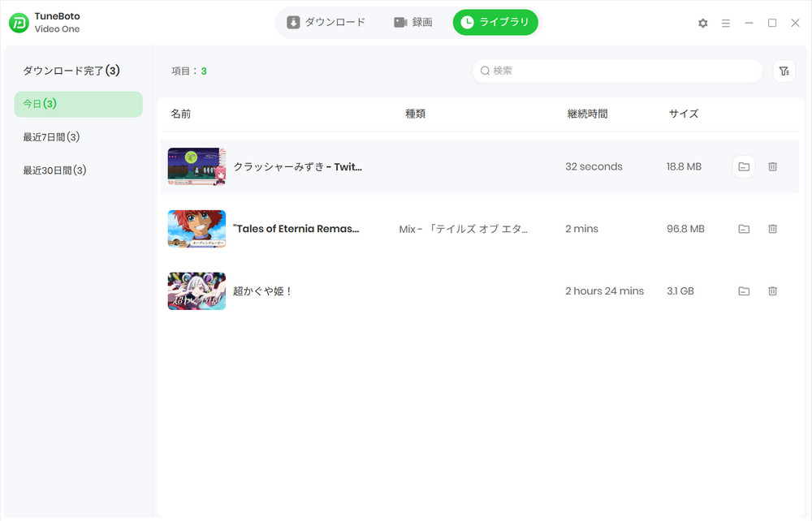Click the TuneBoto logo icon
This screenshot has width=812, height=521.
tap(19, 23)
